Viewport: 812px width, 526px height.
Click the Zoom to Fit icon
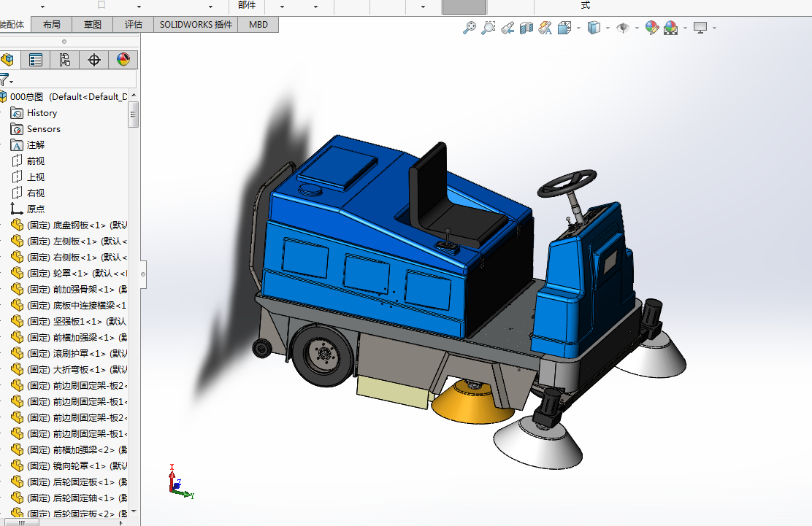point(470,28)
